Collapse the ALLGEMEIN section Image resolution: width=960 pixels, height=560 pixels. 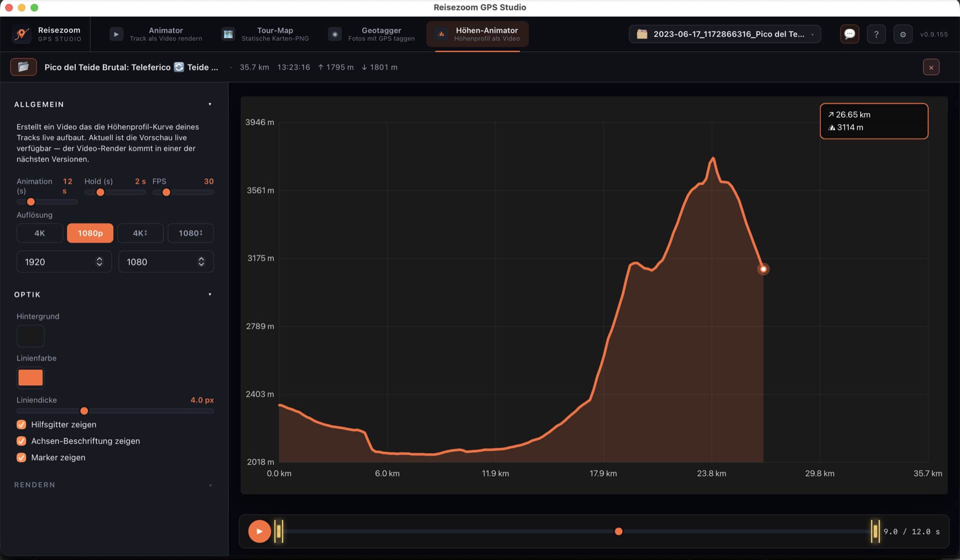coord(210,104)
